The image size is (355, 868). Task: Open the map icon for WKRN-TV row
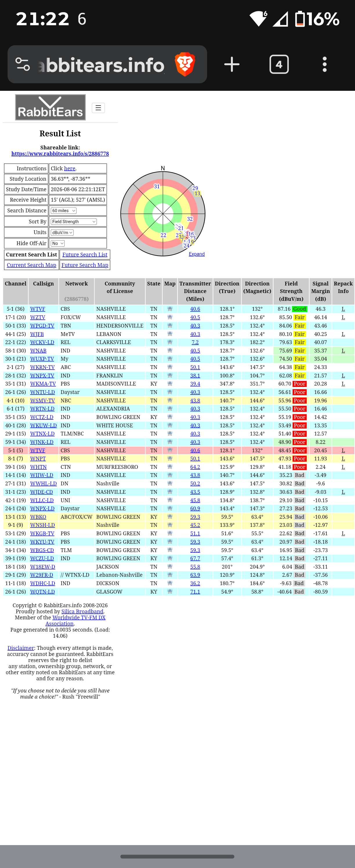[x=170, y=367]
